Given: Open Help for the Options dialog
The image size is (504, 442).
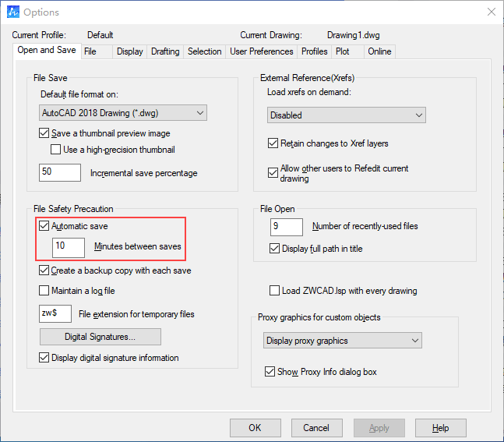Looking at the screenshot, I should [x=441, y=428].
